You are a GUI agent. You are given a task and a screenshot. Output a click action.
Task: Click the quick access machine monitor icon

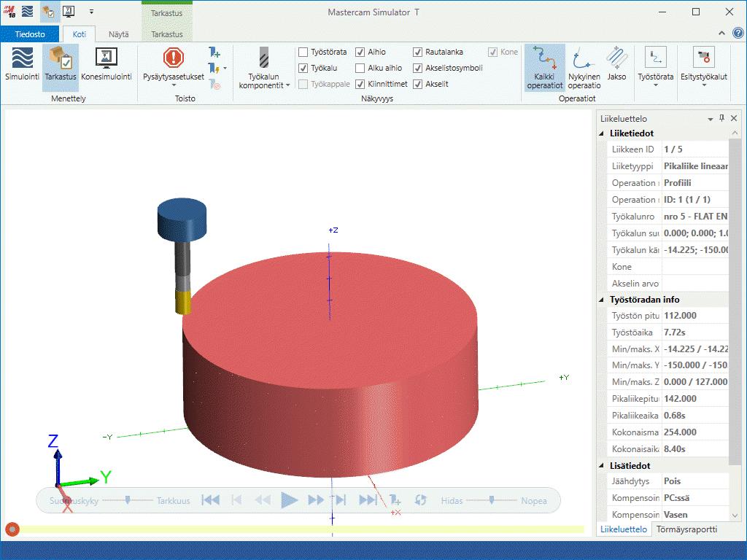tap(69, 11)
